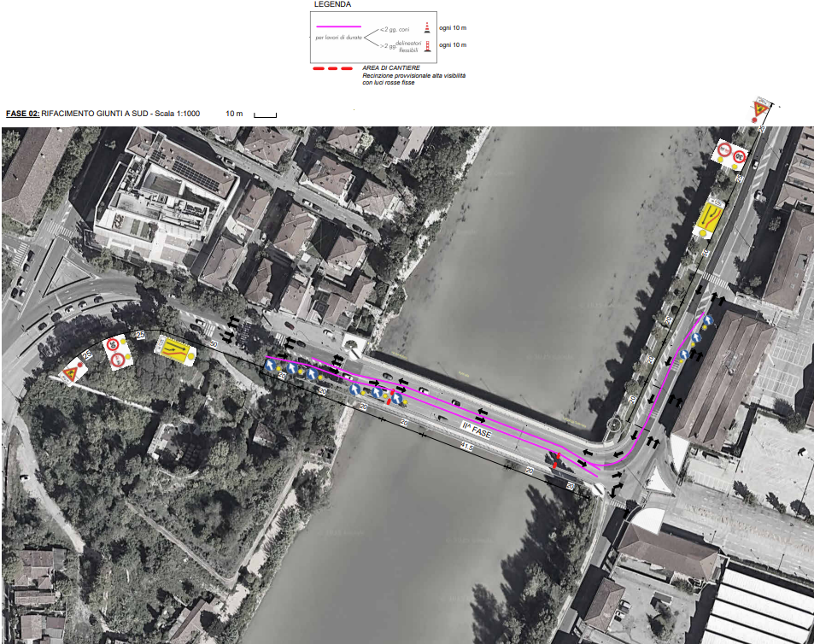Click the top-right triangular warning sign
814x644 pixels.
760,110
